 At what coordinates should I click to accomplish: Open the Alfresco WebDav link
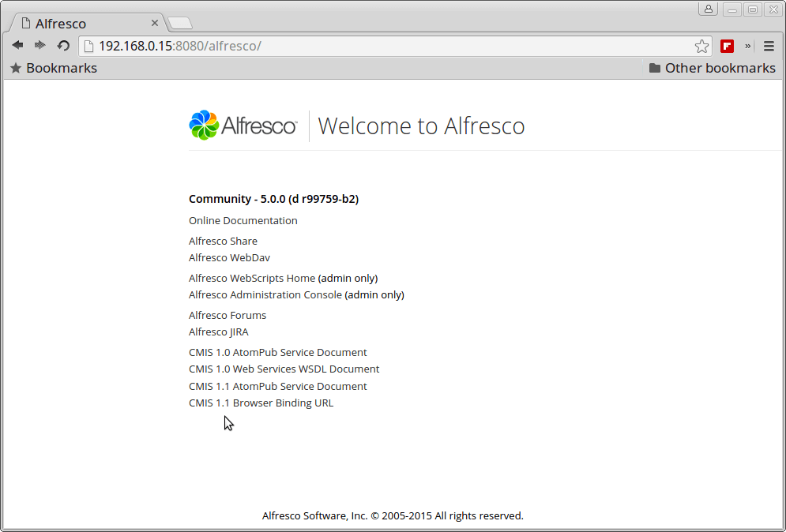230,257
